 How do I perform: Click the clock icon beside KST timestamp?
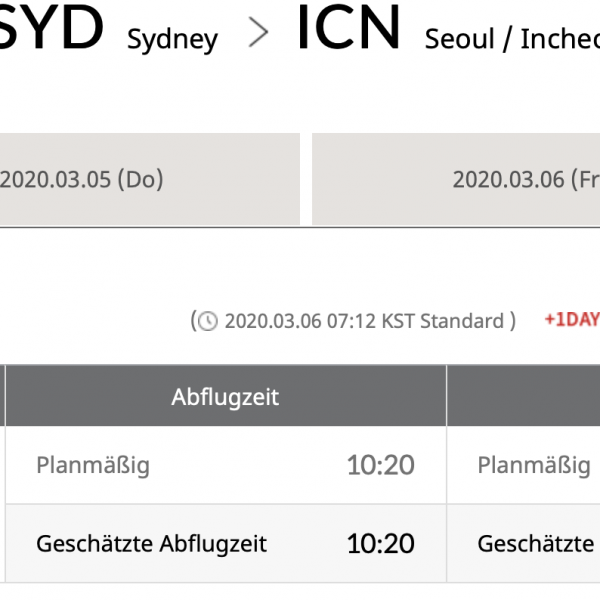tap(208, 321)
